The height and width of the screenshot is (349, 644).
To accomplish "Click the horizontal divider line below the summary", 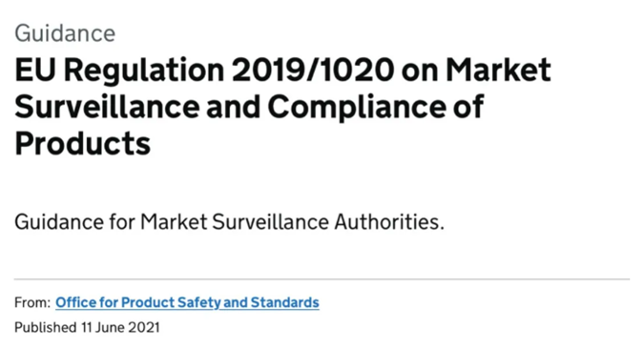I will (x=322, y=279).
